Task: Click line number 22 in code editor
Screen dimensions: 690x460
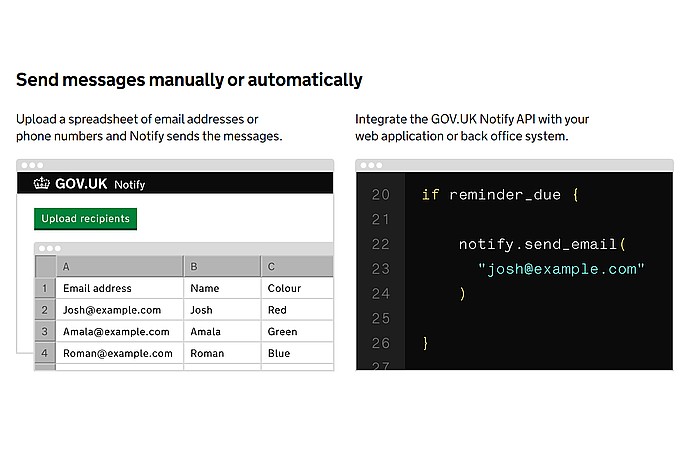Action: point(381,244)
